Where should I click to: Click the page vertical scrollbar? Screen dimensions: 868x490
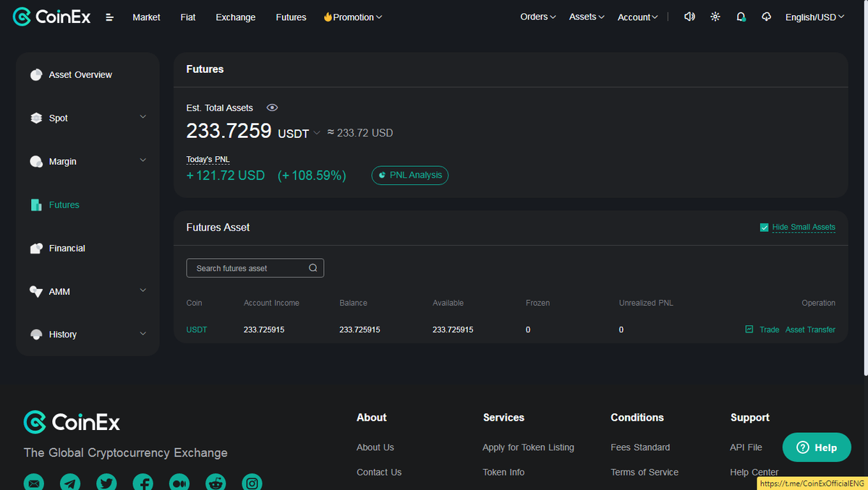point(864,188)
